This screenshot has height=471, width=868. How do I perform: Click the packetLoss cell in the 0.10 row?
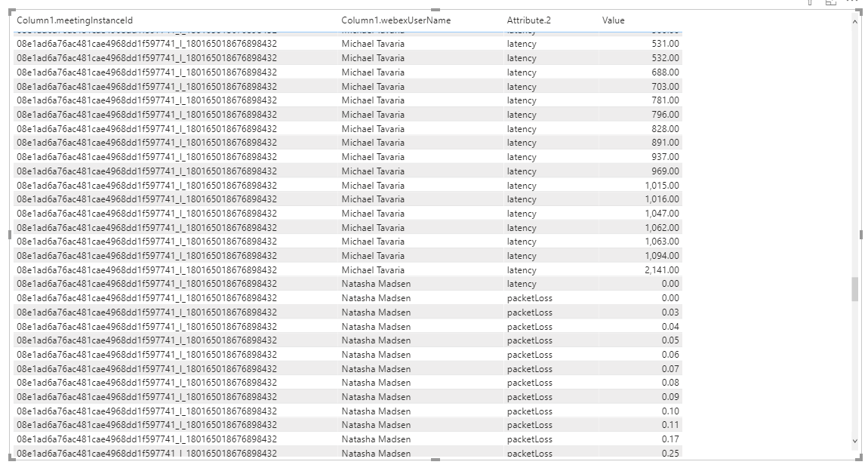pyautogui.click(x=529, y=412)
